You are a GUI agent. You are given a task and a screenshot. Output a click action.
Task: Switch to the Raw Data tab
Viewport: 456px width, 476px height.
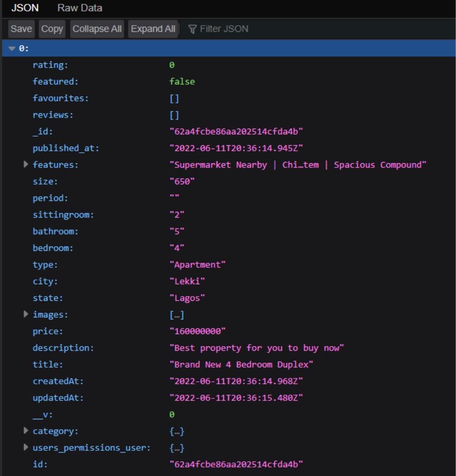80,8
